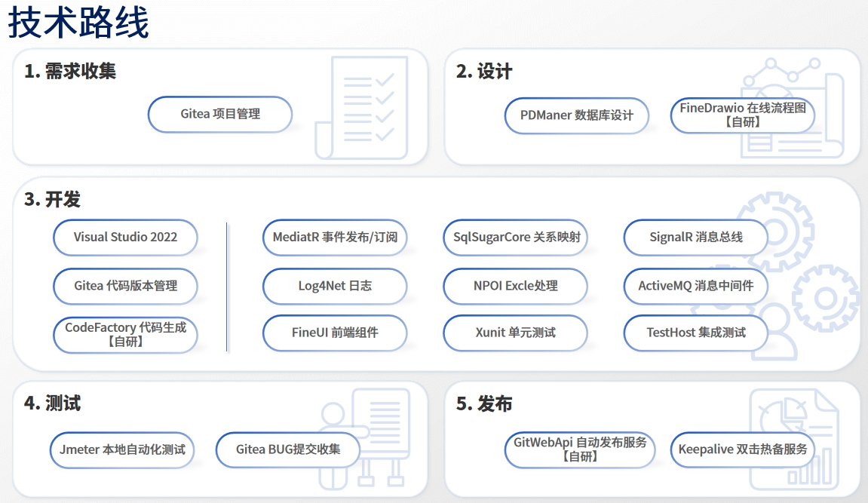Image resolution: width=868 pixels, height=503 pixels.
Task: Click the report chart document icon in 发布
Action: [794, 439]
